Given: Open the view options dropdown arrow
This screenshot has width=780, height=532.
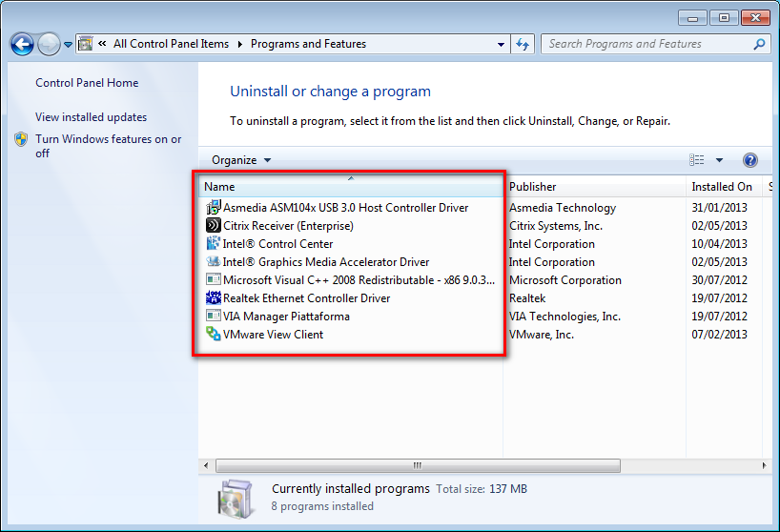Looking at the screenshot, I should (719, 160).
